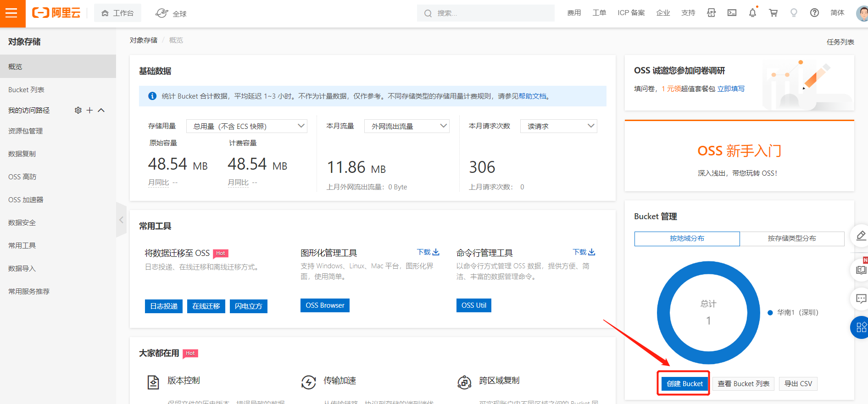868x404 pixels.
Task: Open the orange hamburger main menu
Action: click(x=12, y=13)
